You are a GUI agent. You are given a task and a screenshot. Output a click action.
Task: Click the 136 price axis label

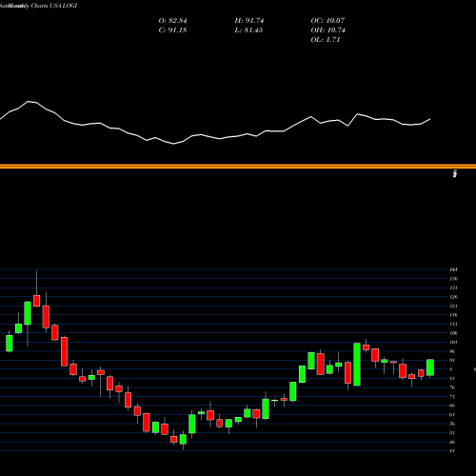pyautogui.click(x=453, y=279)
